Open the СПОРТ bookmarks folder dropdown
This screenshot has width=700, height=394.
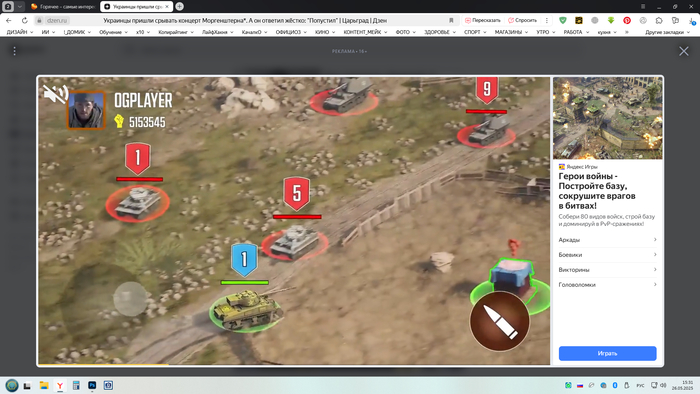(x=475, y=32)
